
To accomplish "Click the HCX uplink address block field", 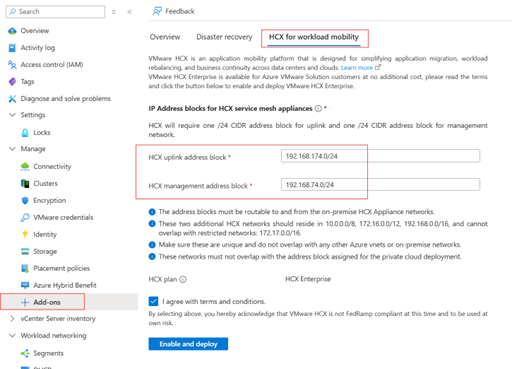I will point(380,156).
